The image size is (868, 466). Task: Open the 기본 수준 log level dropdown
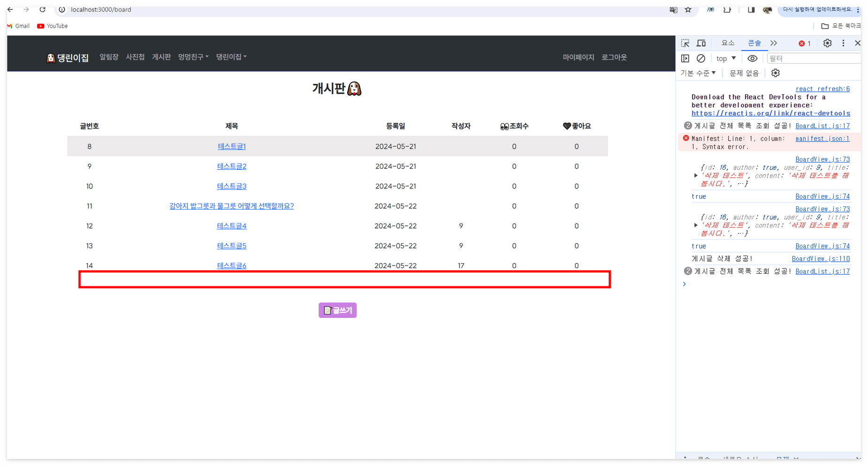[698, 73]
